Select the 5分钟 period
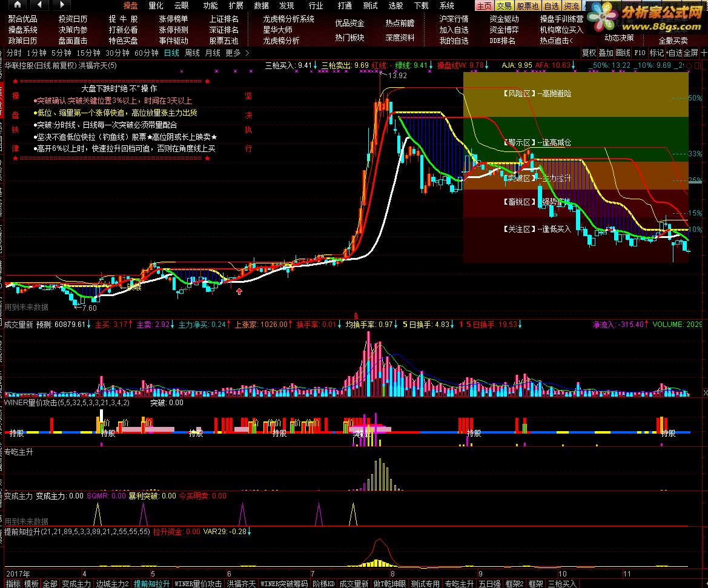 point(61,53)
